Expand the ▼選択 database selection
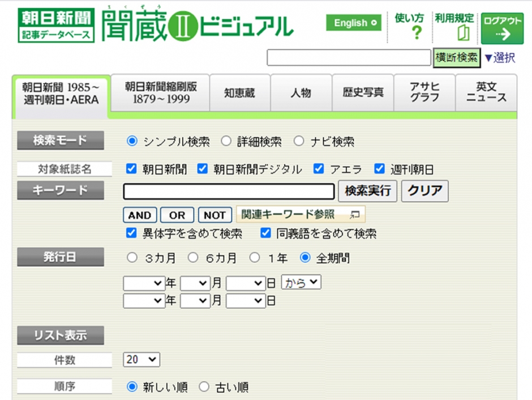532x400 pixels. click(500, 58)
